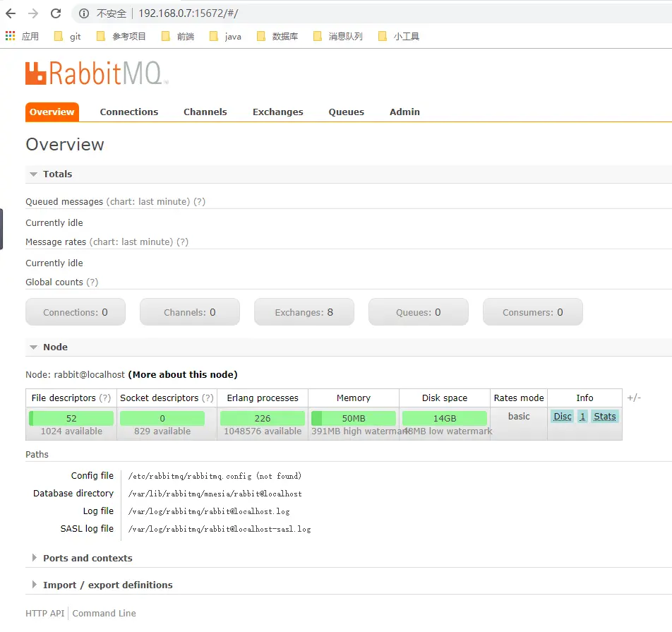Screen dimensions: 672x632
Task: Click the Disc info tag
Action: pyautogui.click(x=563, y=417)
